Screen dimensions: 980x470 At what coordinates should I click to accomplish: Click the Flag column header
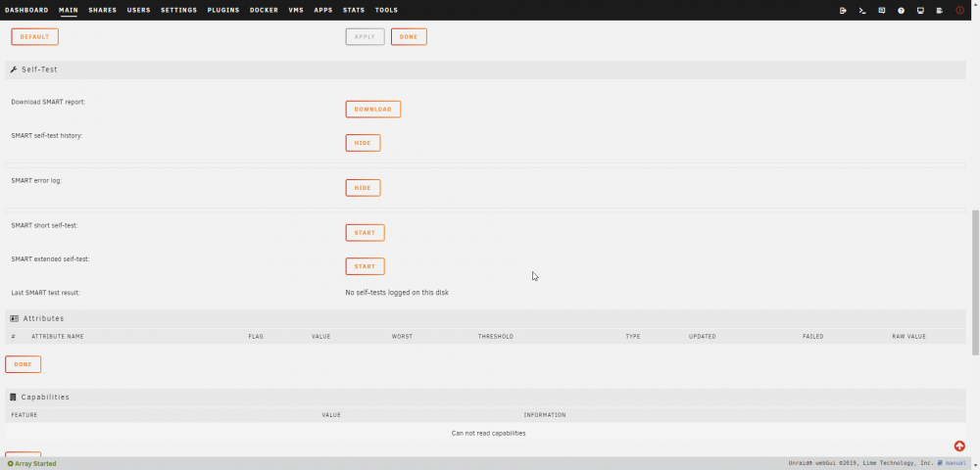(256, 337)
